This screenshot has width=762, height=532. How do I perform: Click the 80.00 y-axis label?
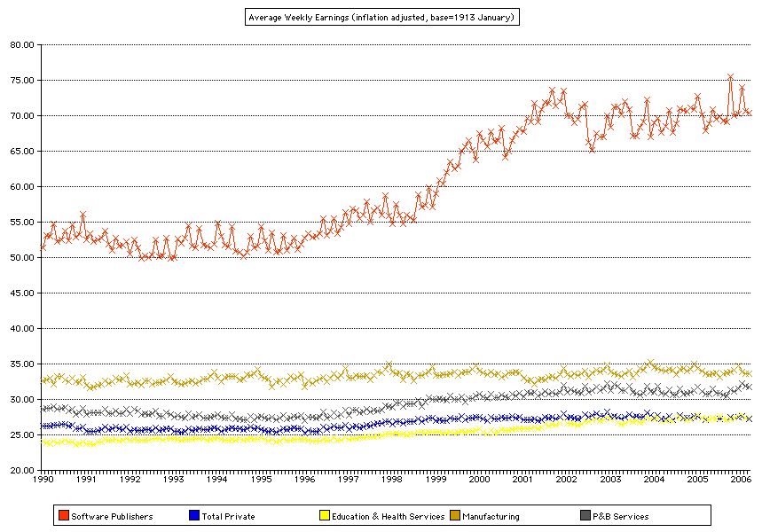click(x=23, y=45)
